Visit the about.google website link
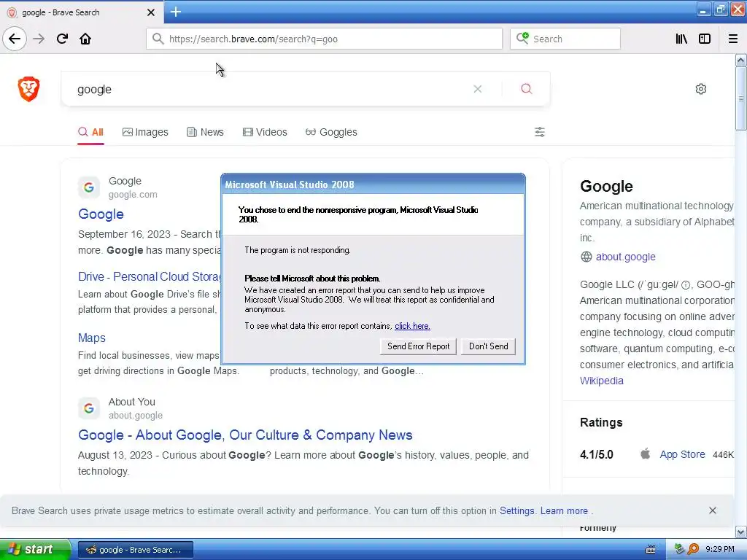Screen dimensions: 747x560 click(625, 257)
